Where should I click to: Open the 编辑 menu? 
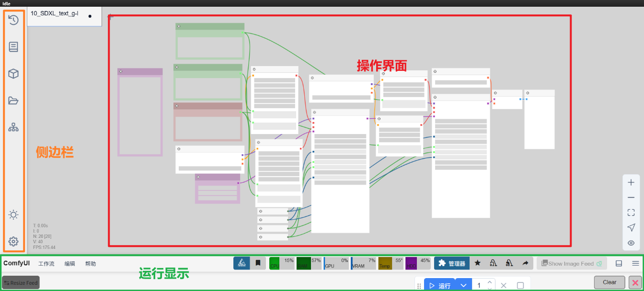point(70,264)
